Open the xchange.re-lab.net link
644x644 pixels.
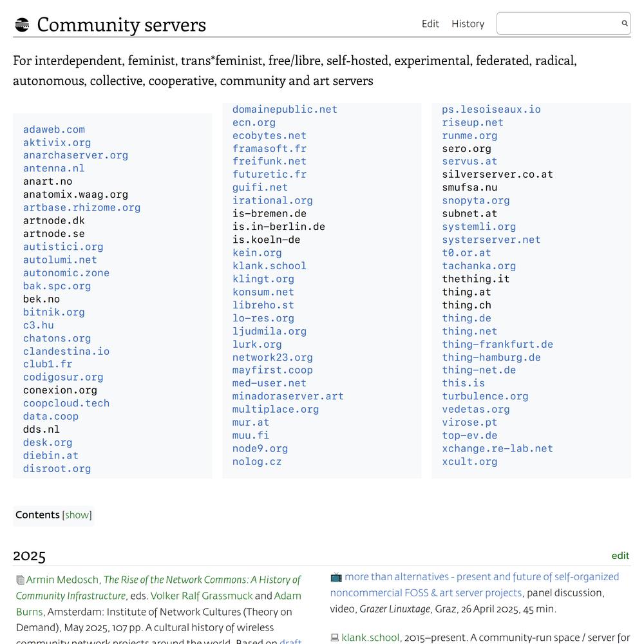(497, 448)
